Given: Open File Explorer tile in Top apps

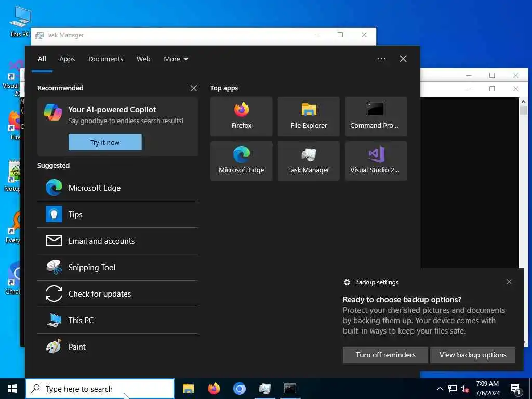Looking at the screenshot, I should pos(309,116).
